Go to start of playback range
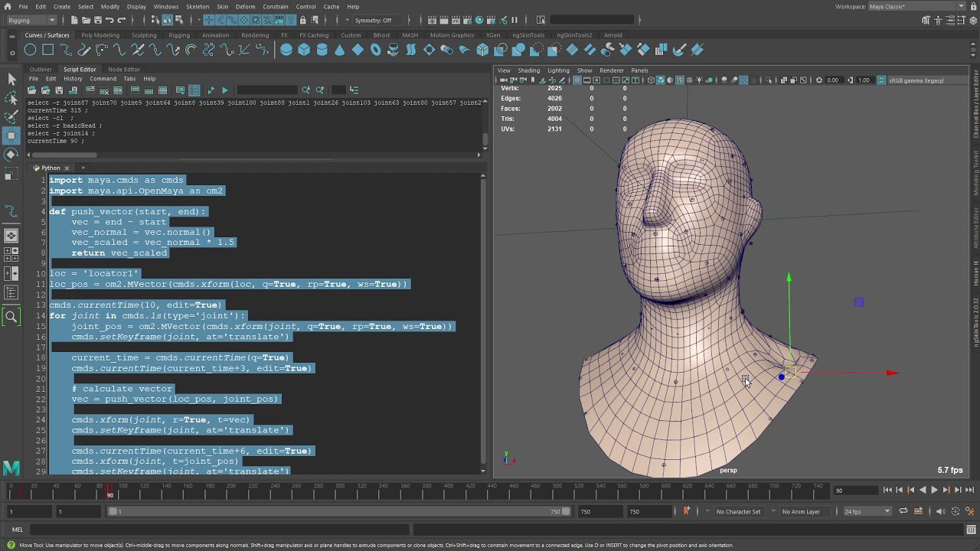Viewport: 980px width, 551px height. click(x=887, y=491)
